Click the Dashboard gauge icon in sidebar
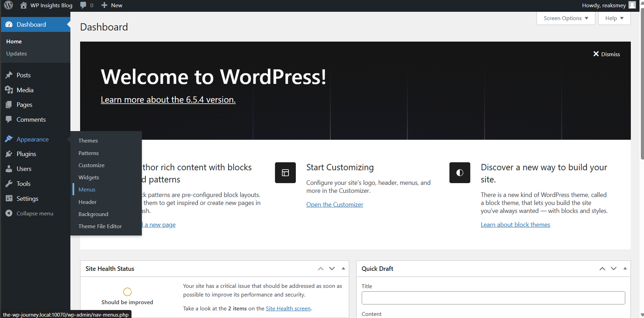644x318 pixels. [x=9, y=25]
